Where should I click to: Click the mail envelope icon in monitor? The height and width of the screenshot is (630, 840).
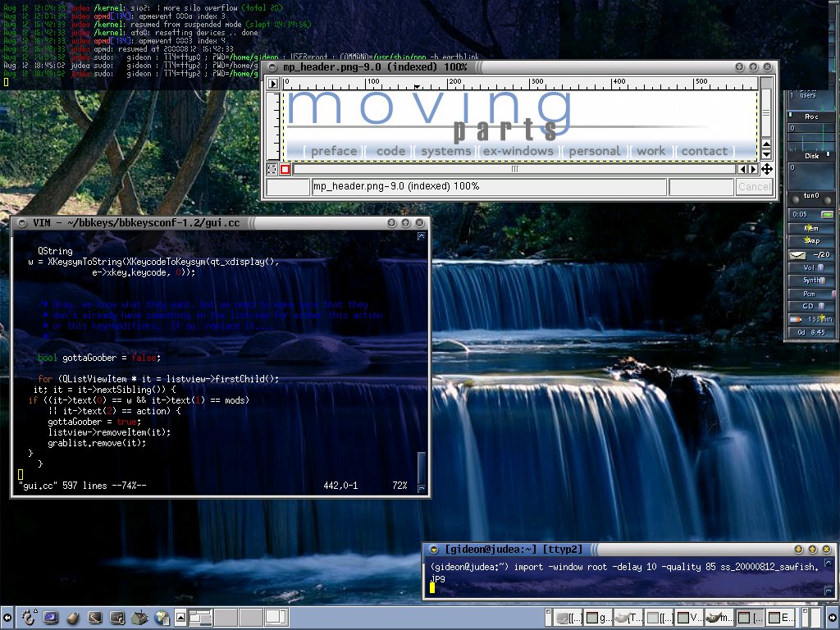(x=797, y=255)
